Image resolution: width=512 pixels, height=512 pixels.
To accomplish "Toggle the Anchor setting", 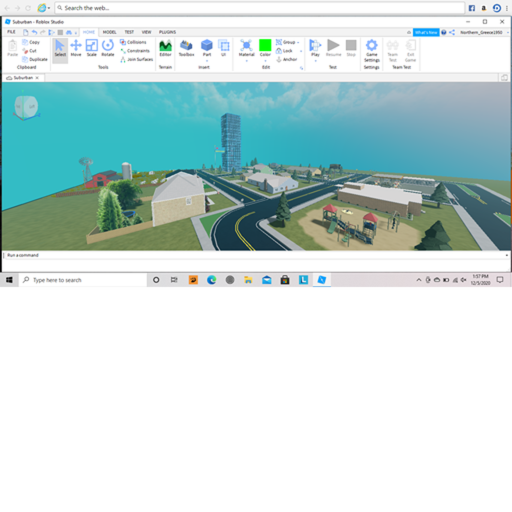I will tap(287, 59).
